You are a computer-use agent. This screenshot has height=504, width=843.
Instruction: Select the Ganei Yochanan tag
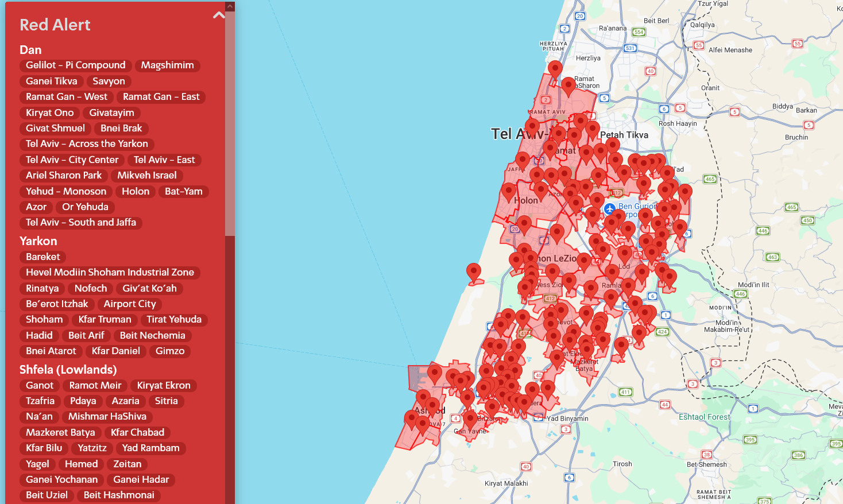tap(62, 480)
